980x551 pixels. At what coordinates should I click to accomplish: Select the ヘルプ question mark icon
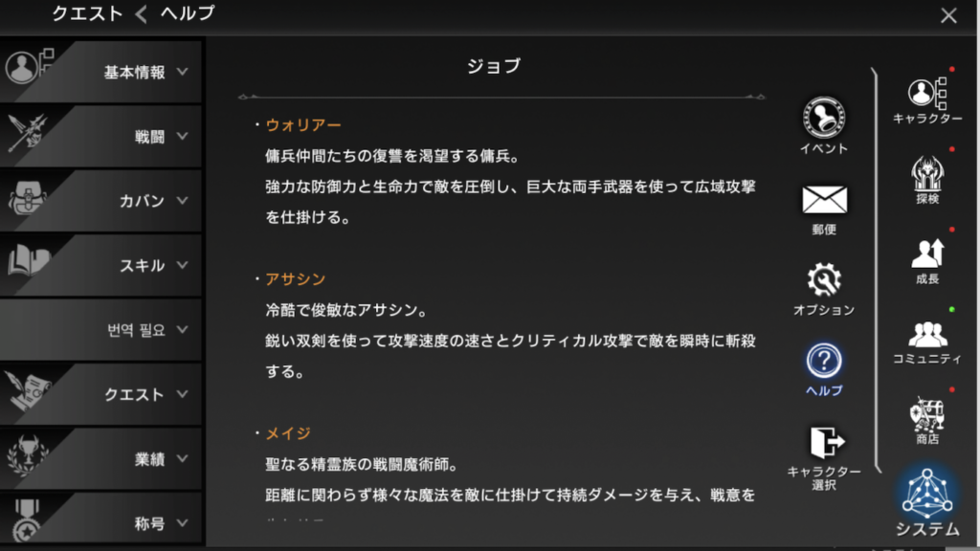[x=824, y=361]
